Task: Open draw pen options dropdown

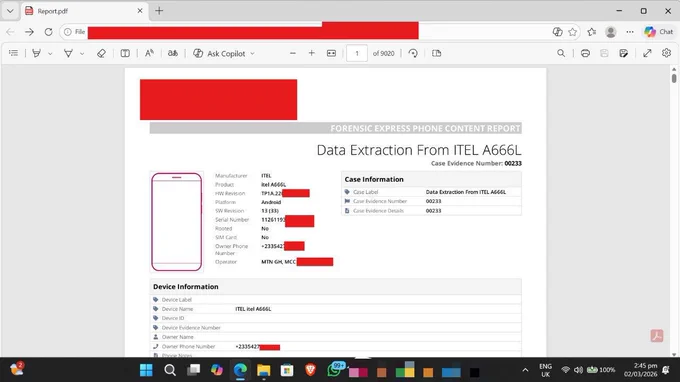Action: [82, 54]
